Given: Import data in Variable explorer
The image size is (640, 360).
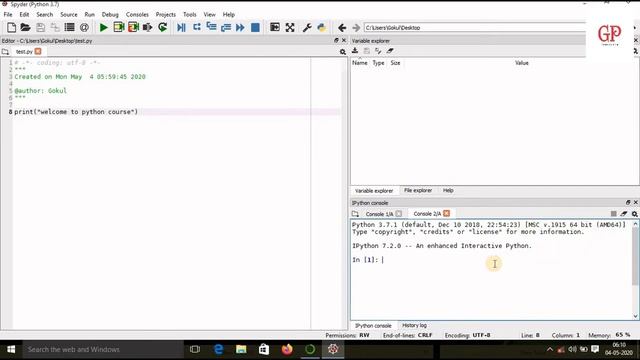Looking at the screenshot, I should pyautogui.click(x=355, y=51).
